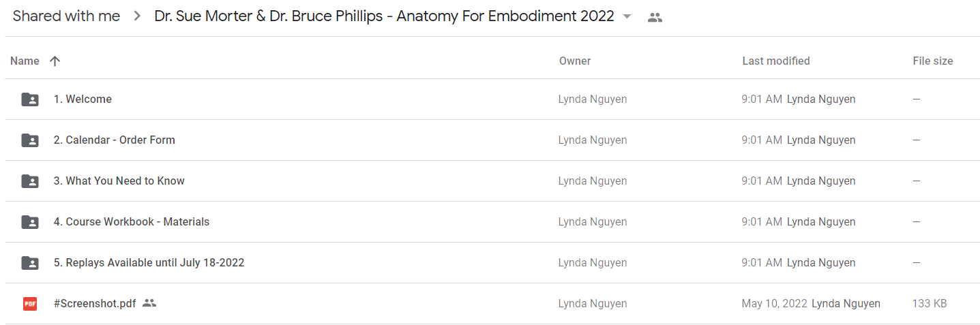Click the folder icon for 5. Replays Available
The width and height of the screenshot is (980, 325).
point(30,263)
